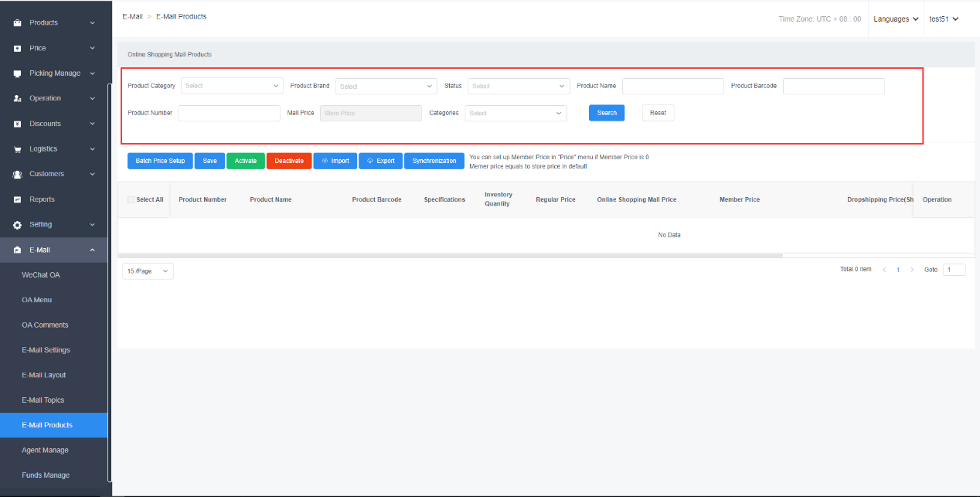Expand the Status select dropdown
980x497 pixels.
(x=518, y=87)
